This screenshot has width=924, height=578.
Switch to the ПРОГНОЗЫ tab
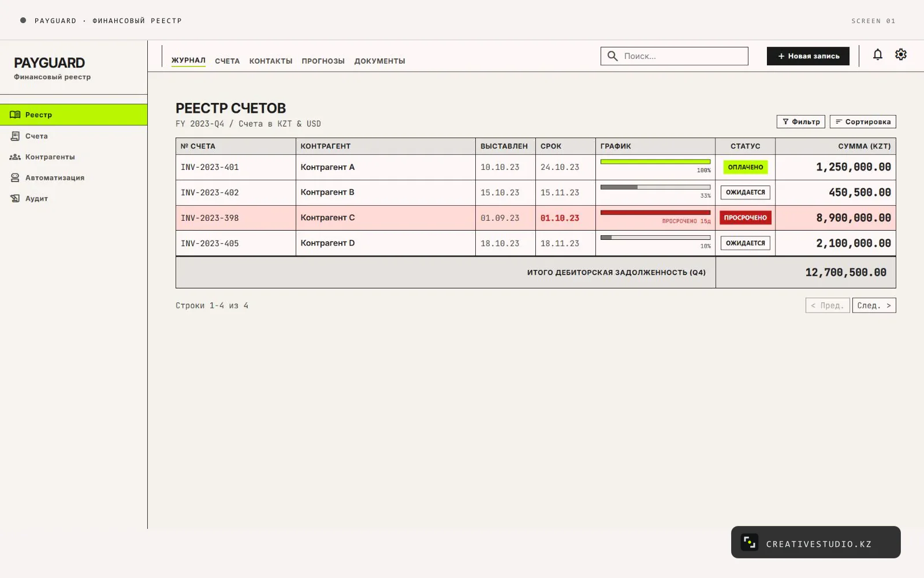(323, 61)
